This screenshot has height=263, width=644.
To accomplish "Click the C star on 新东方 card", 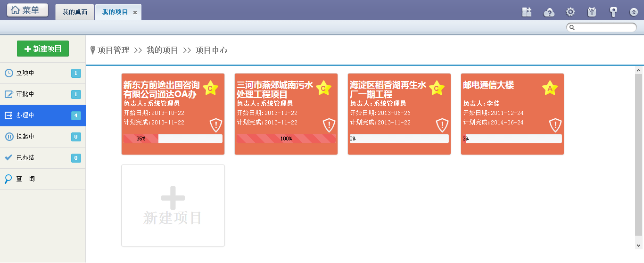I will [210, 88].
